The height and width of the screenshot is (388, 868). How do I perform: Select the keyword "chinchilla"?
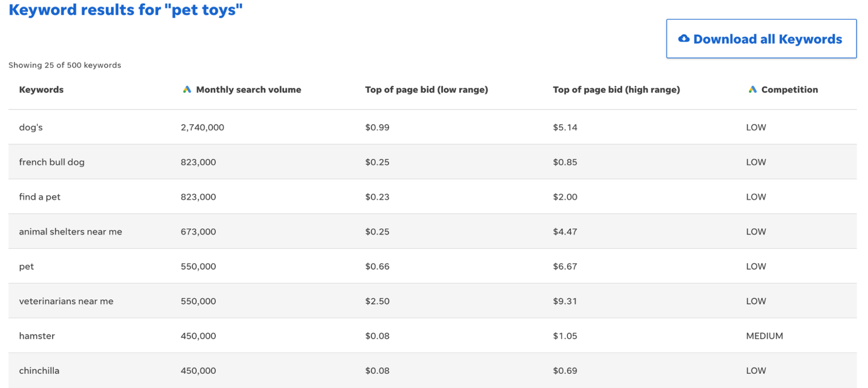pyautogui.click(x=39, y=371)
